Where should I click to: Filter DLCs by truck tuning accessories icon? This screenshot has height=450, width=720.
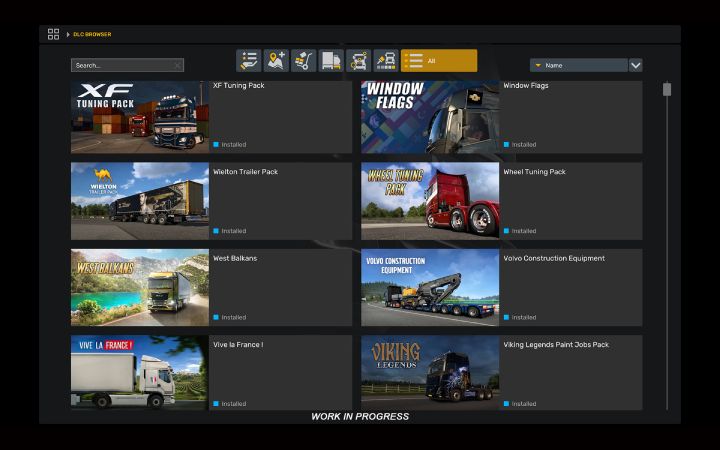[x=359, y=61]
